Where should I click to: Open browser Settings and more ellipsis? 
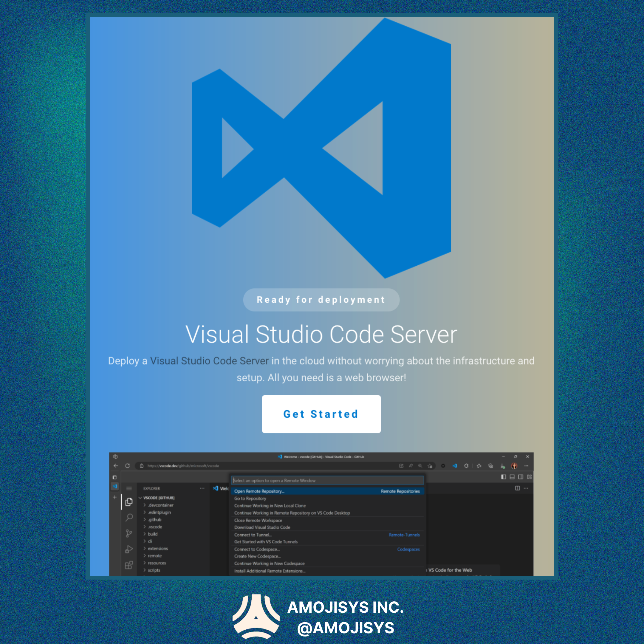click(526, 466)
